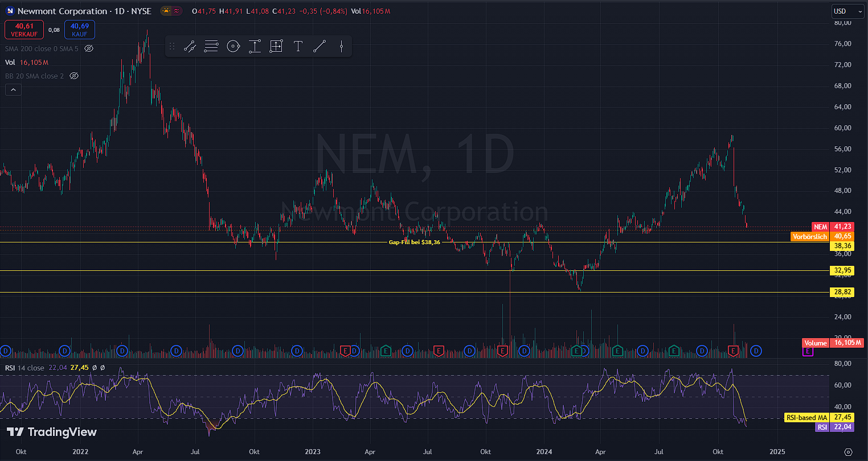This screenshot has width=868, height=461.
Task: Open chart settings gear icon
Action: tap(848, 452)
